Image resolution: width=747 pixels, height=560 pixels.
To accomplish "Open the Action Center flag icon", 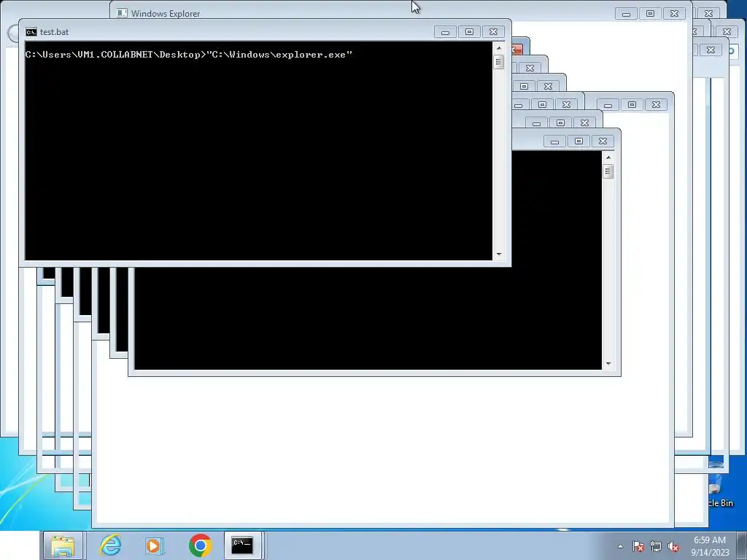I will [x=638, y=546].
